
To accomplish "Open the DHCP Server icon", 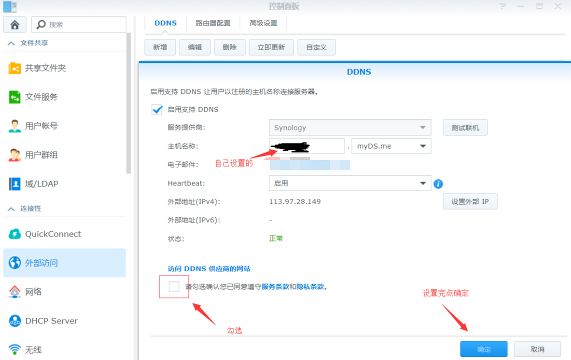I will click(15, 321).
